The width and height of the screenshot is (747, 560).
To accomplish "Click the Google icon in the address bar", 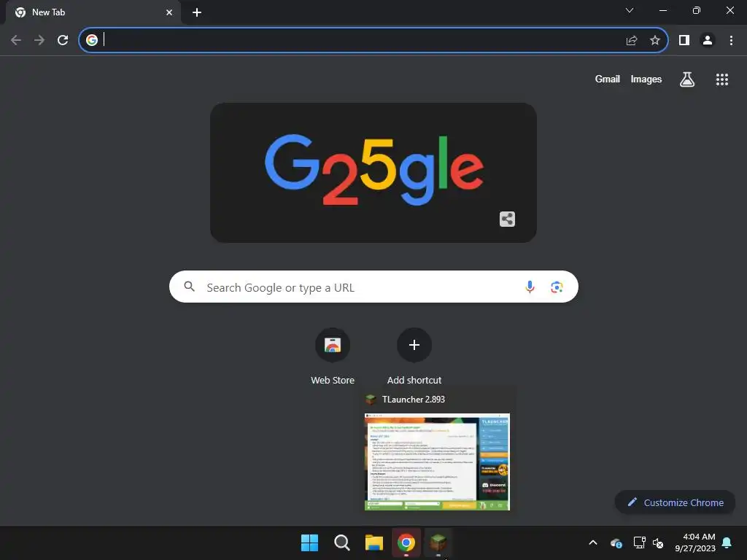I will [x=92, y=40].
